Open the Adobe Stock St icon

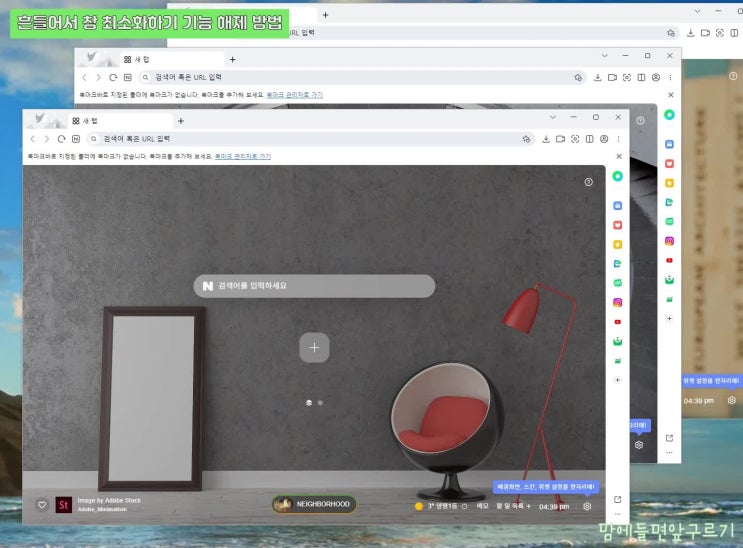[x=63, y=505]
